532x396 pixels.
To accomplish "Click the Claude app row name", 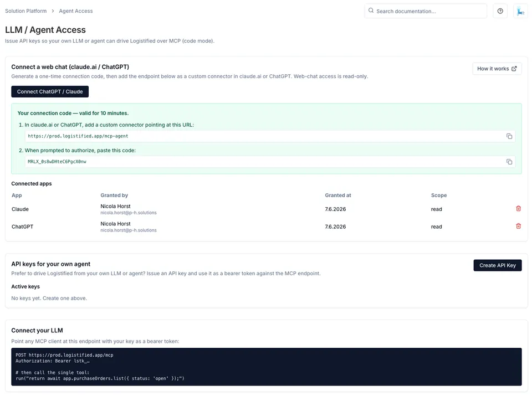I will (20, 209).
